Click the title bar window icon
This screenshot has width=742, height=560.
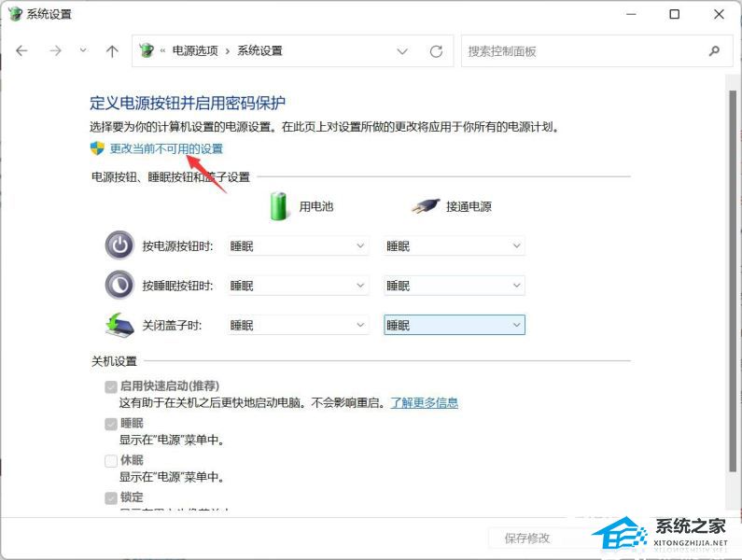click(x=15, y=14)
